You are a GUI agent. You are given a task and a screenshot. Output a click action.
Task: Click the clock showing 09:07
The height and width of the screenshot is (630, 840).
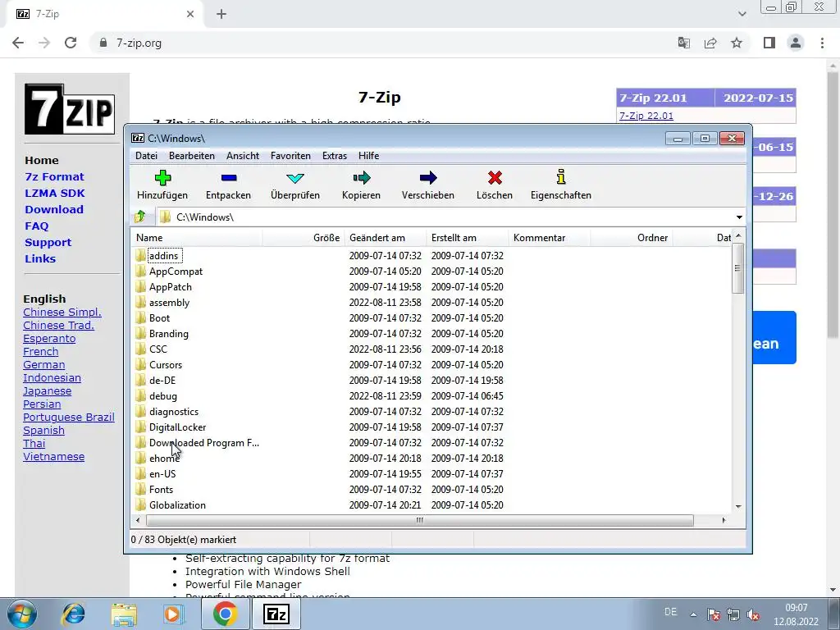tap(796, 608)
